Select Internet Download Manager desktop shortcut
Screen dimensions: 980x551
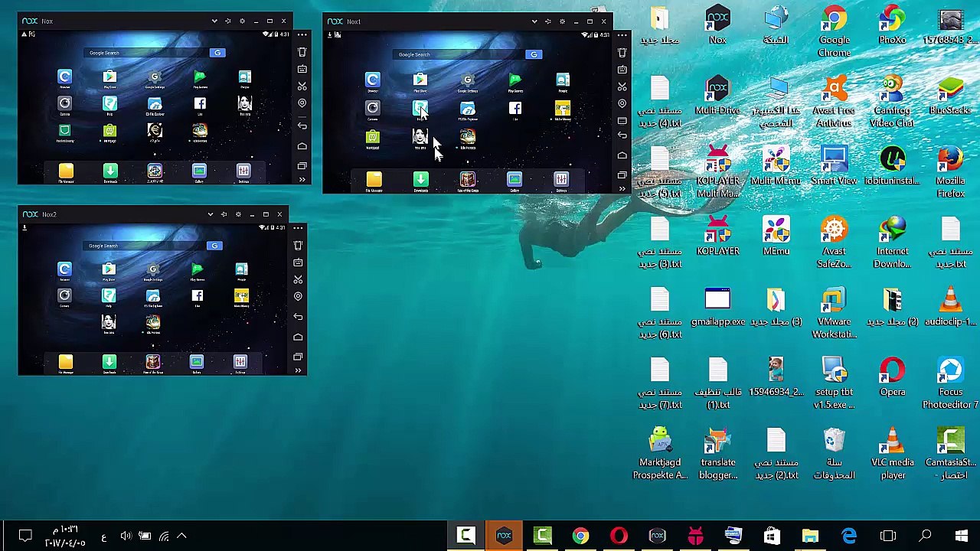click(892, 243)
